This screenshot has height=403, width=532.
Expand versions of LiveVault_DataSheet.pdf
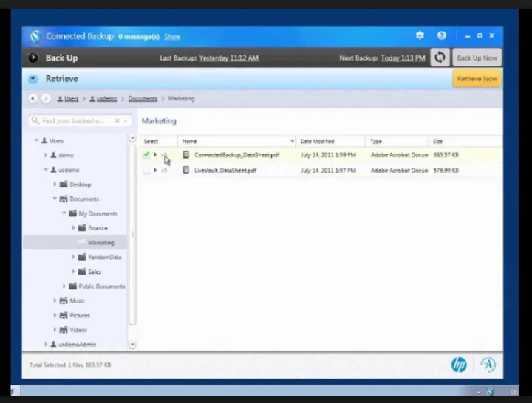tap(155, 170)
